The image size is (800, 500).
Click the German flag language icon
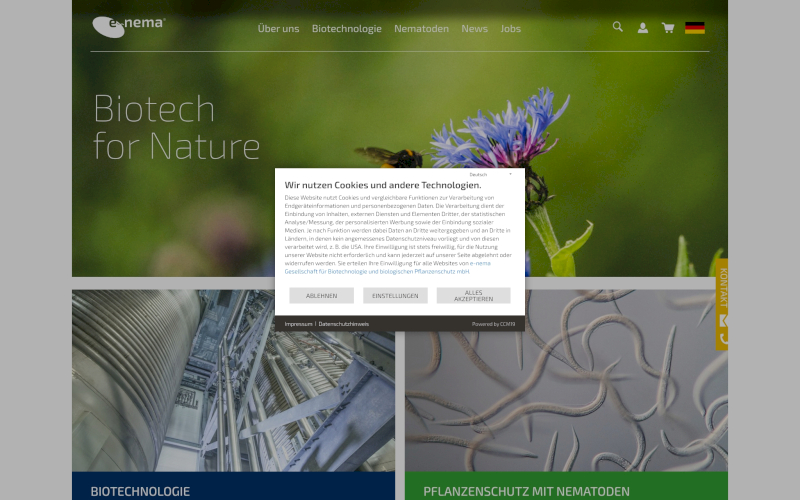pos(695,28)
